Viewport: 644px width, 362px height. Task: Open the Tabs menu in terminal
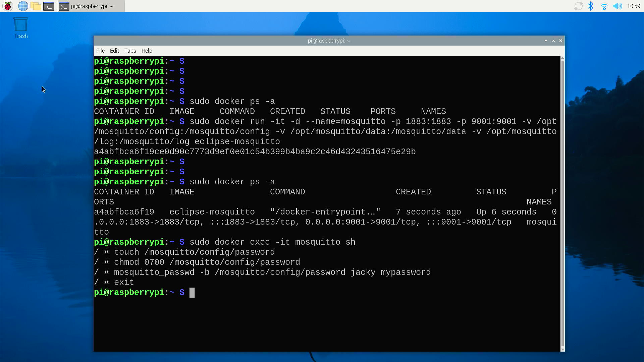pos(130,50)
